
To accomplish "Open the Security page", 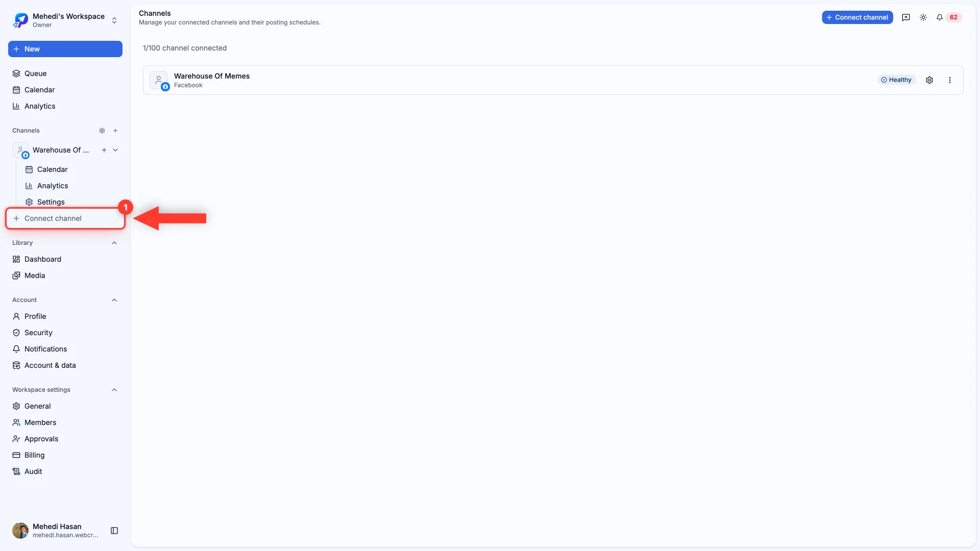I will click(x=65, y=333).
